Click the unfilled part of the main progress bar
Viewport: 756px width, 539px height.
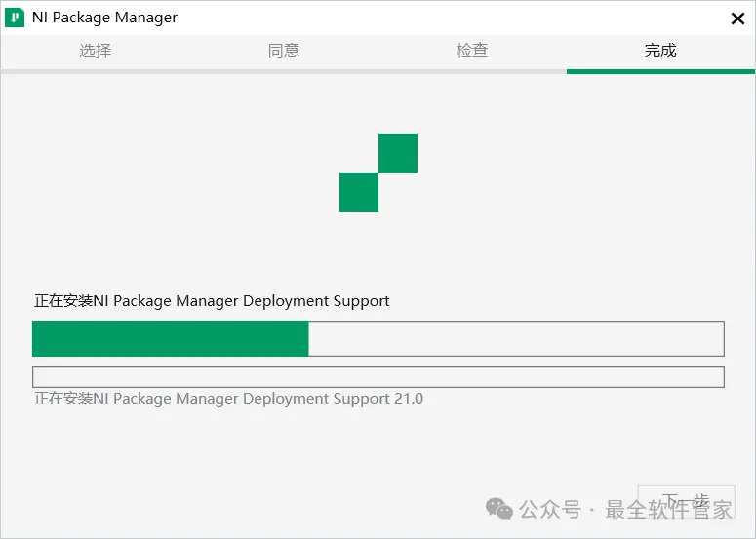point(516,339)
